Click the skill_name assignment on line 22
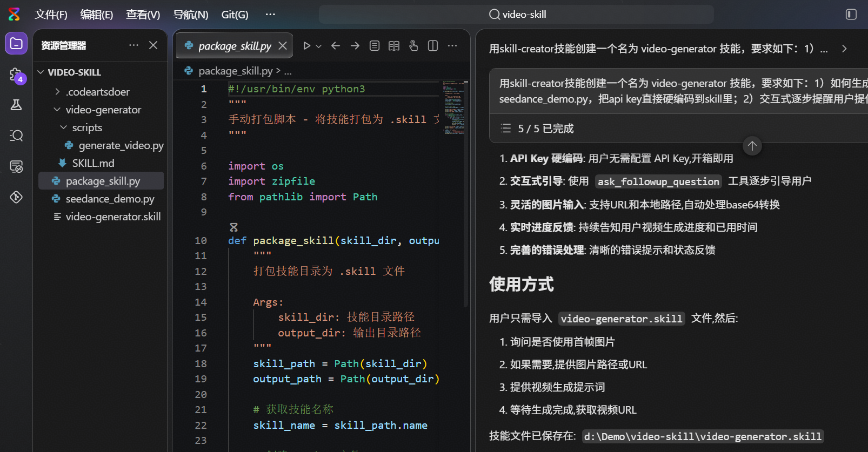 point(340,425)
